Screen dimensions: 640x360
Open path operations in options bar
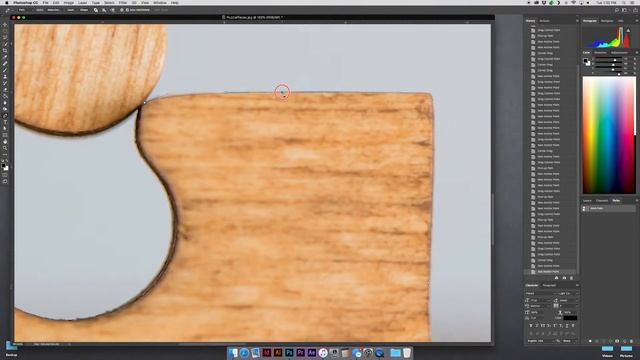(96, 10)
